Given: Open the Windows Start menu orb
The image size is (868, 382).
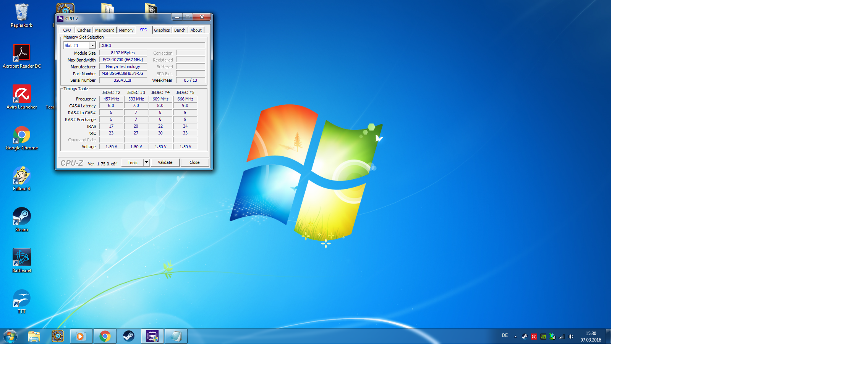Looking at the screenshot, I should tap(10, 336).
